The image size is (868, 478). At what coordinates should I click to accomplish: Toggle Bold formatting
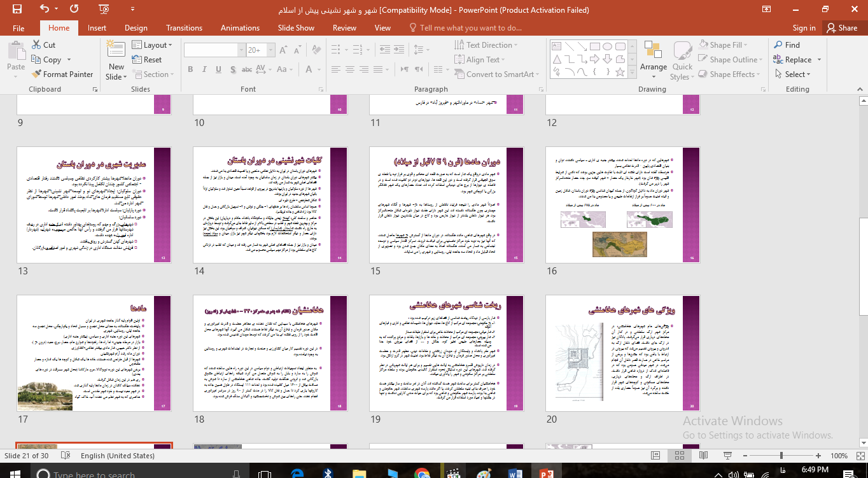point(190,69)
